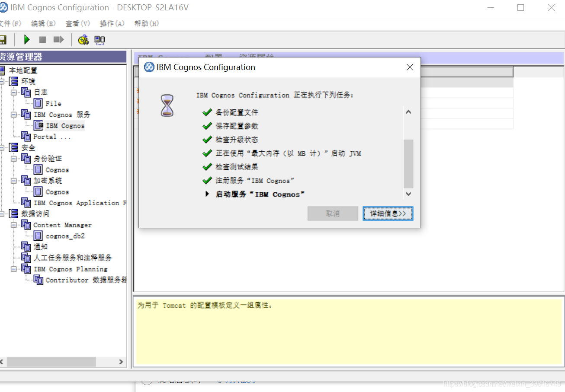Viewport: 565px width, 392px height.
Task: Select the Contributor 数据服务器 node
Action: pos(86,280)
